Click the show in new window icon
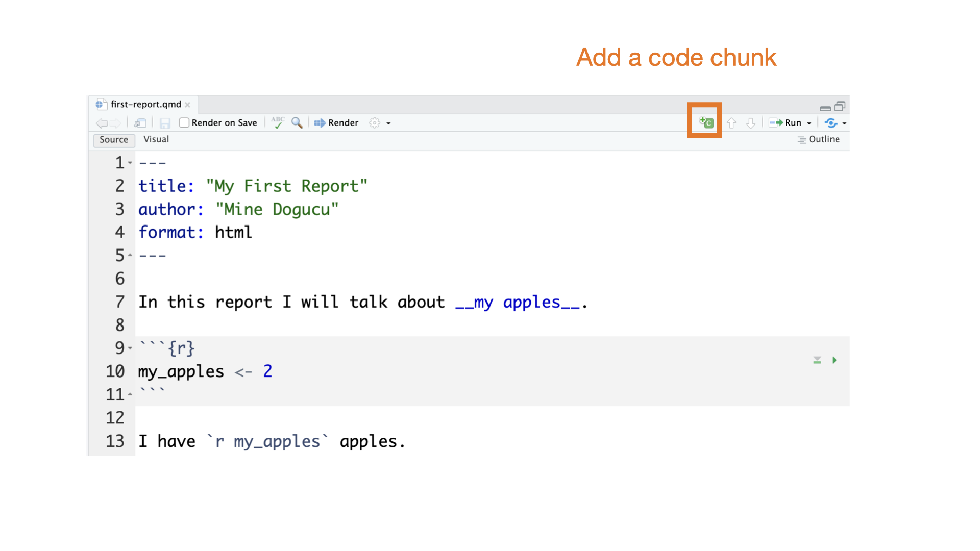The width and height of the screenshot is (980, 551). click(140, 123)
